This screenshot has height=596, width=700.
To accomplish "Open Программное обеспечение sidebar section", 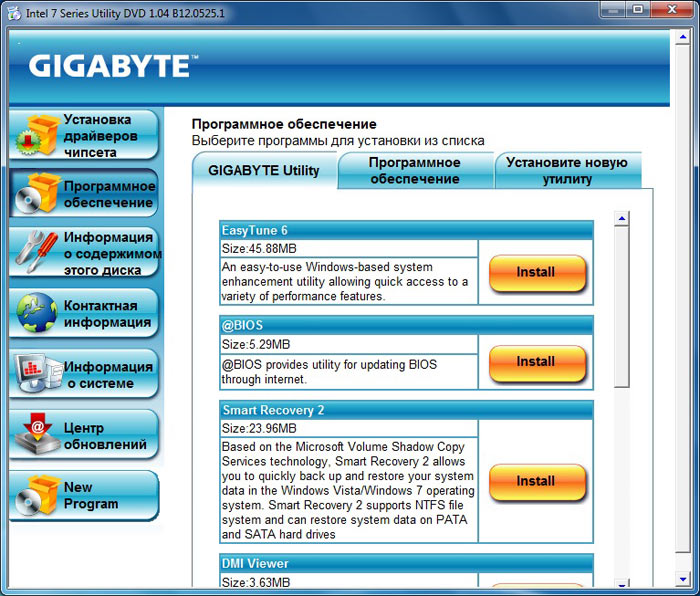I will [84, 194].
